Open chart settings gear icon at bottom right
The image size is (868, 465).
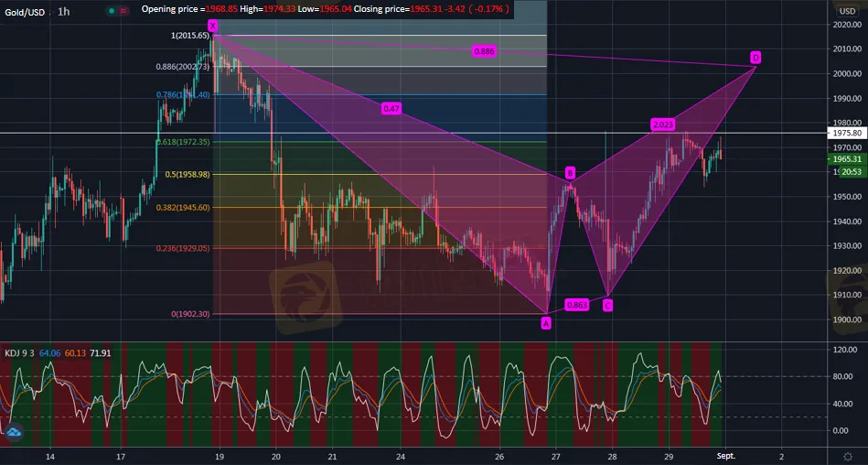click(x=848, y=457)
